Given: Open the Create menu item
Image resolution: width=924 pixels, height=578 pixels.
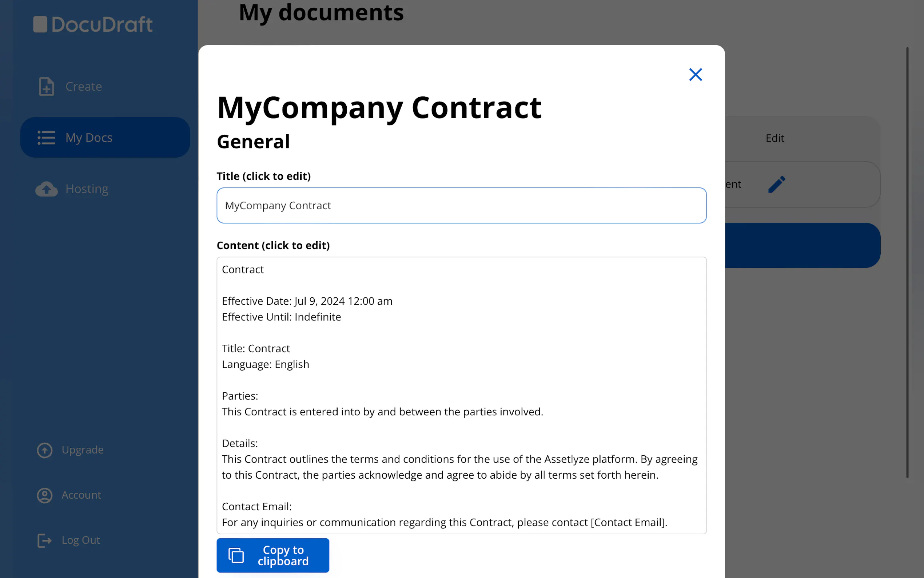Looking at the screenshot, I should tap(84, 86).
